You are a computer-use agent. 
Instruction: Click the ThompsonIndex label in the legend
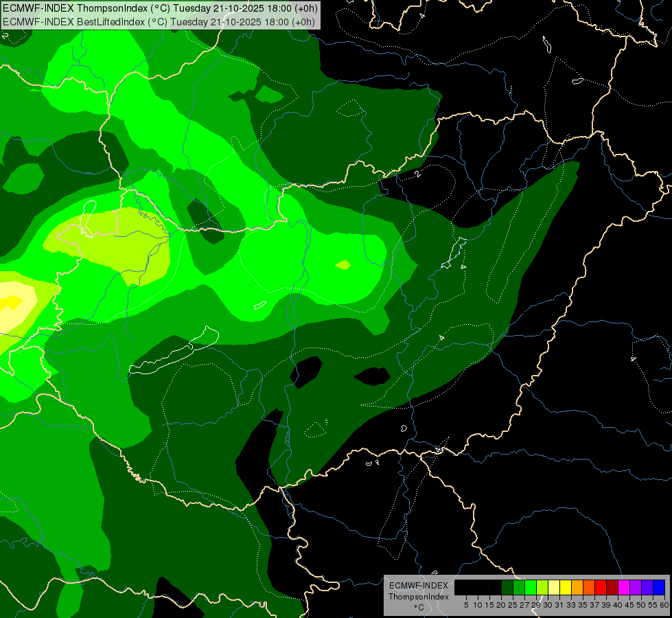(418, 597)
